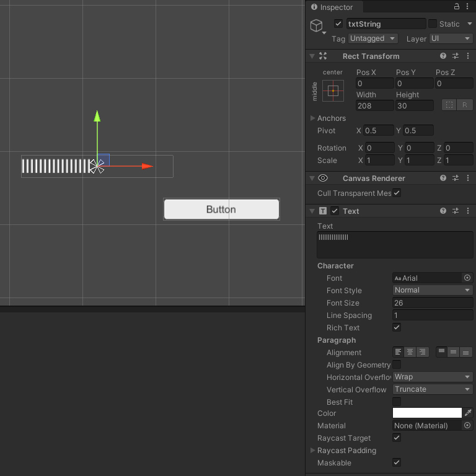
Task: Enable Best Fit checkbox
Action: (397, 402)
